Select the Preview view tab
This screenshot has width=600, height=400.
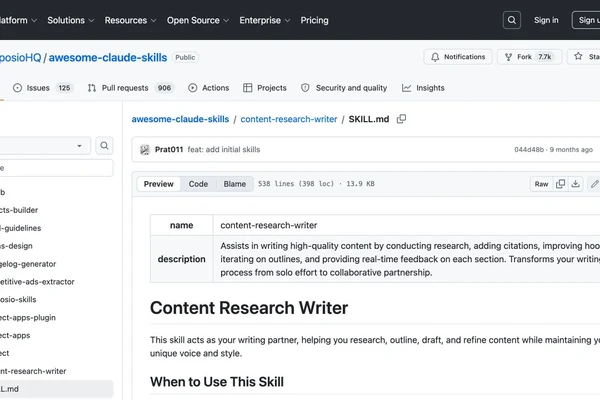158,184
